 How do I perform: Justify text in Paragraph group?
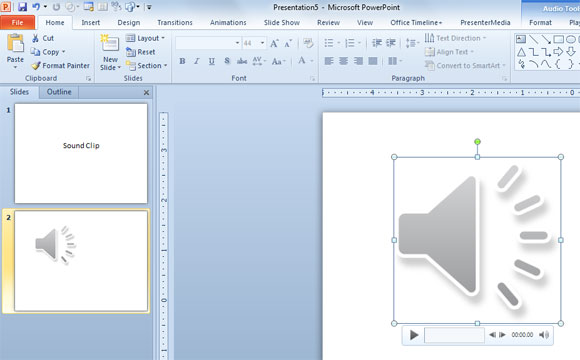tap(372, 61)
